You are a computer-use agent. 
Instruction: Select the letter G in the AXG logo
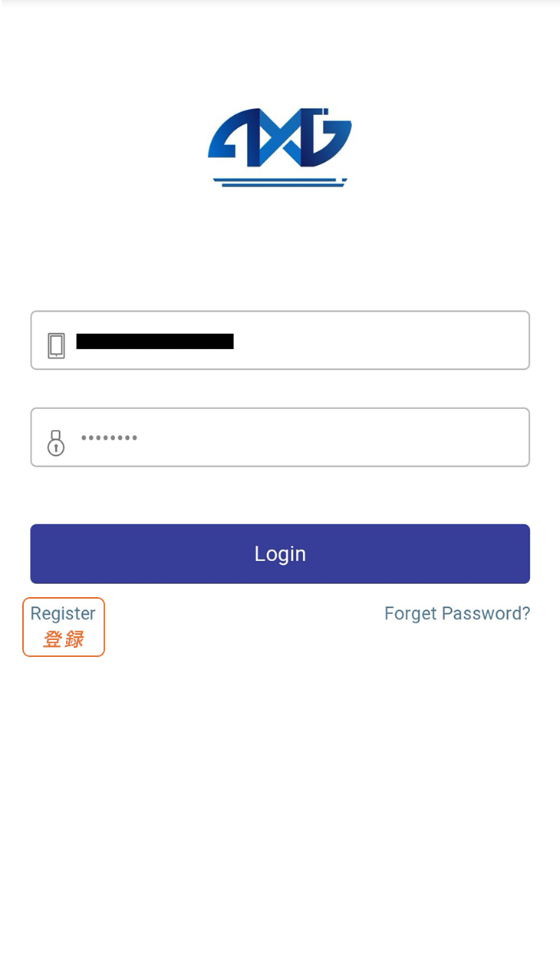click(328, 137)
